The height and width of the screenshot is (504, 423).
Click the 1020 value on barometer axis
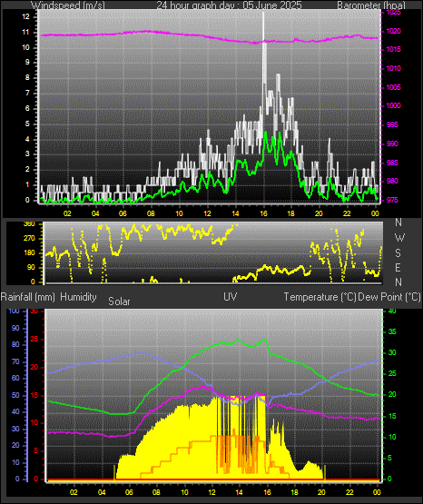point(393,31)
